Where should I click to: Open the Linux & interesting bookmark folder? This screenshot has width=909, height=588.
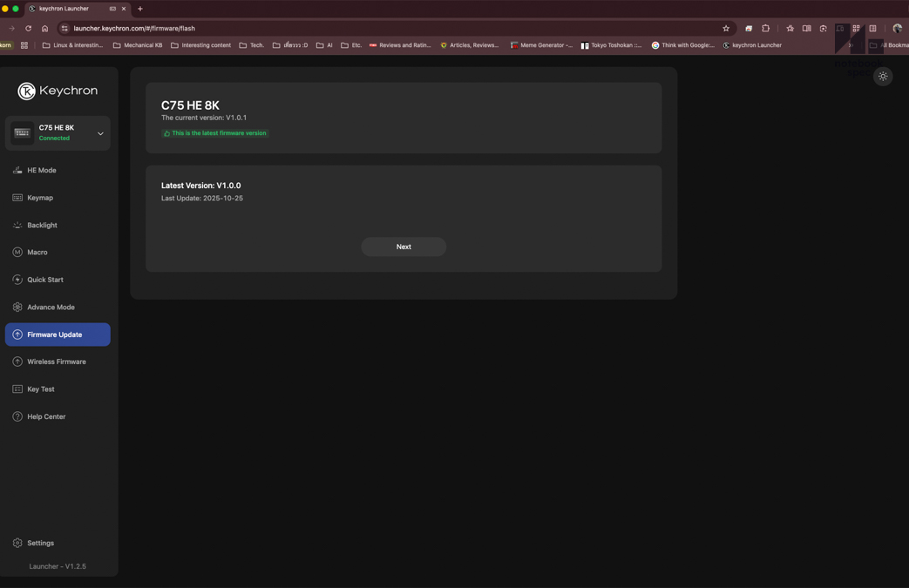click(73, 45)
